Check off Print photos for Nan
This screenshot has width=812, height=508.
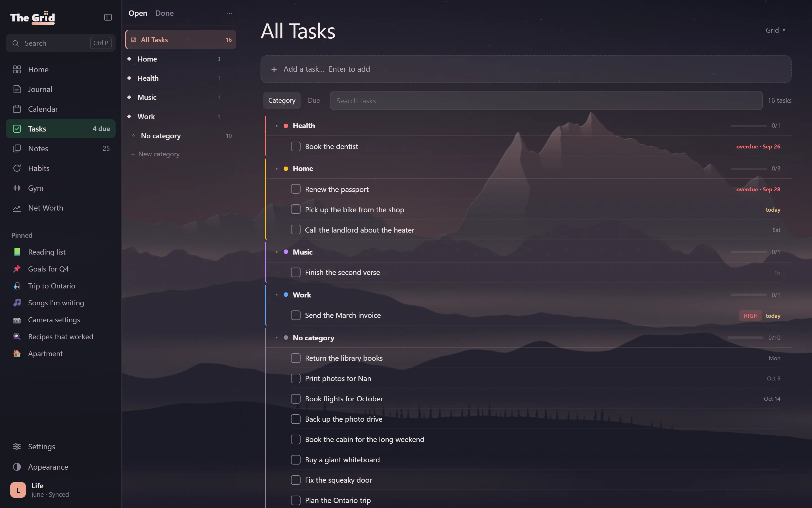[x=295, y=379]
